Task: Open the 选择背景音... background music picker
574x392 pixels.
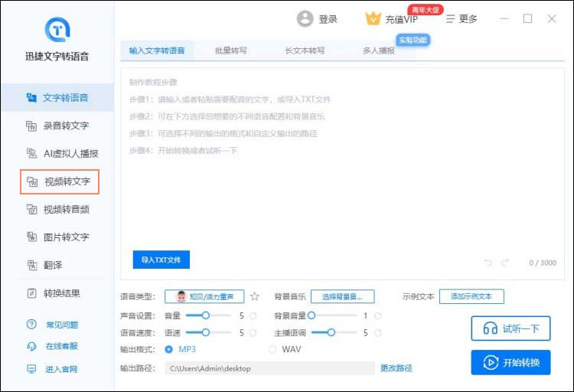Action: pos(341,296)
